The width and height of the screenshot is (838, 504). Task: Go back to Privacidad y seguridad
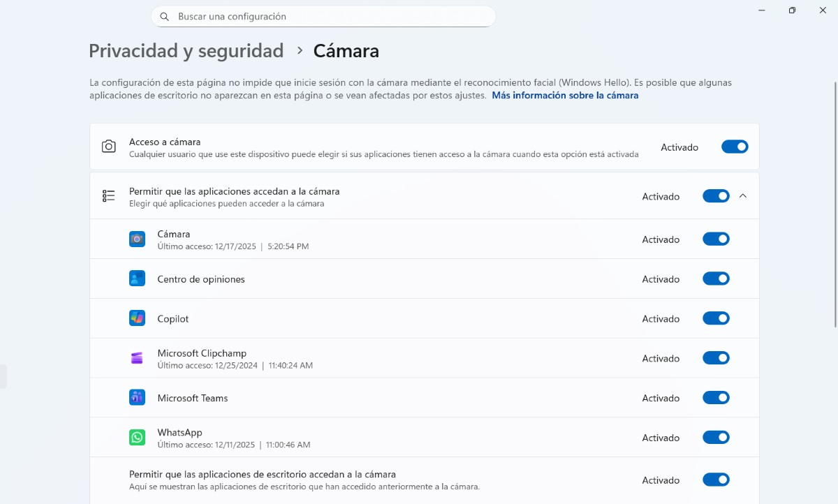186,51
